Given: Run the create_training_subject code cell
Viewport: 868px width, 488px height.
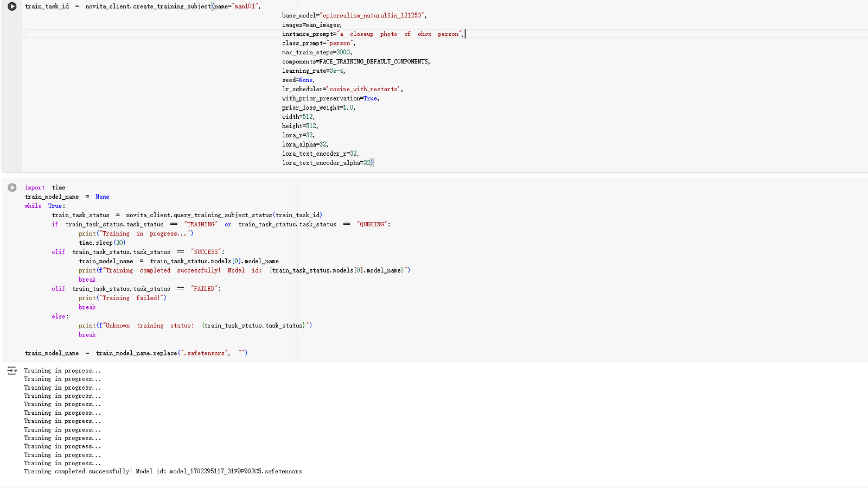Looking at the screenshot, I should pyautogui.click(x=12, y=7).
